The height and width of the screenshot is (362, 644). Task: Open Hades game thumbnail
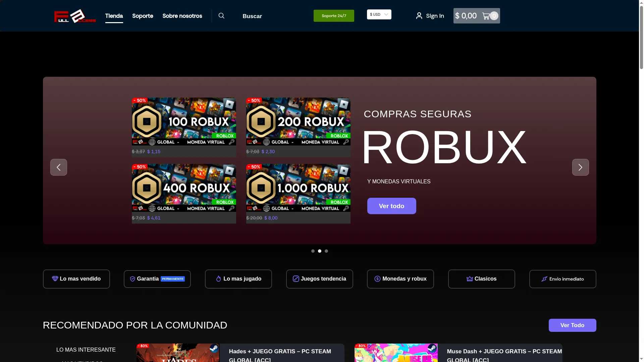[x=178, y=353]
